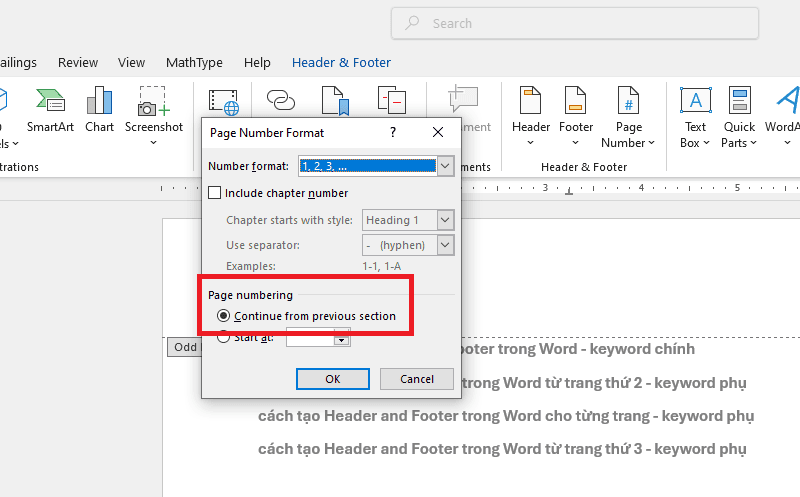This screenshot has height=497, width=800.
Task: Expand Screenshot dropdown arrow
Action: pyautogui.click(x=154, y=143)
